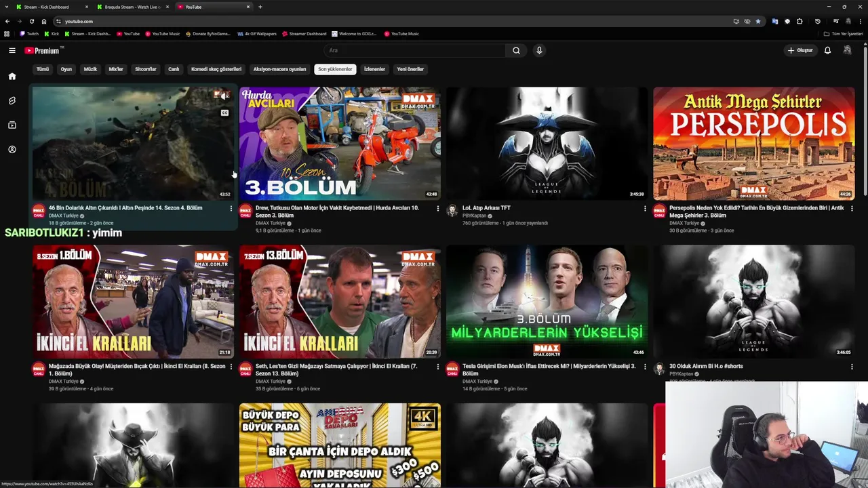Open the browser extensions puzzle icon
This screenshot has height=488, width=868.
[x=800, y=21]
